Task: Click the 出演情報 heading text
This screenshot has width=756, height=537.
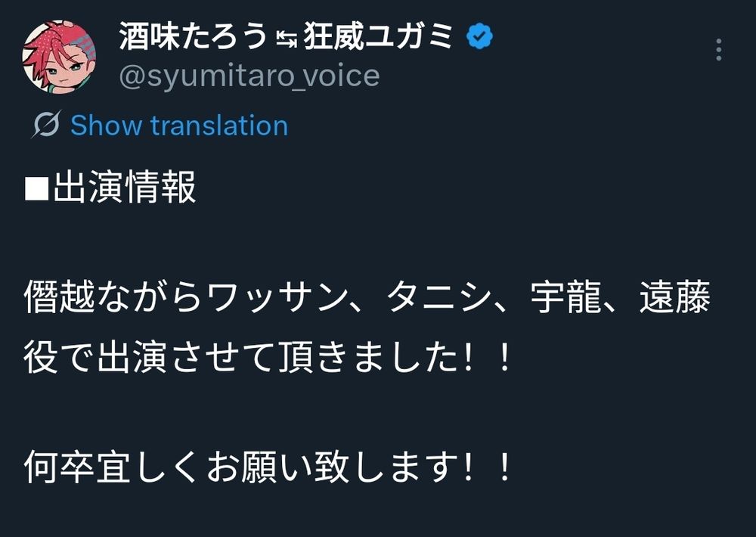Action: 125,188
